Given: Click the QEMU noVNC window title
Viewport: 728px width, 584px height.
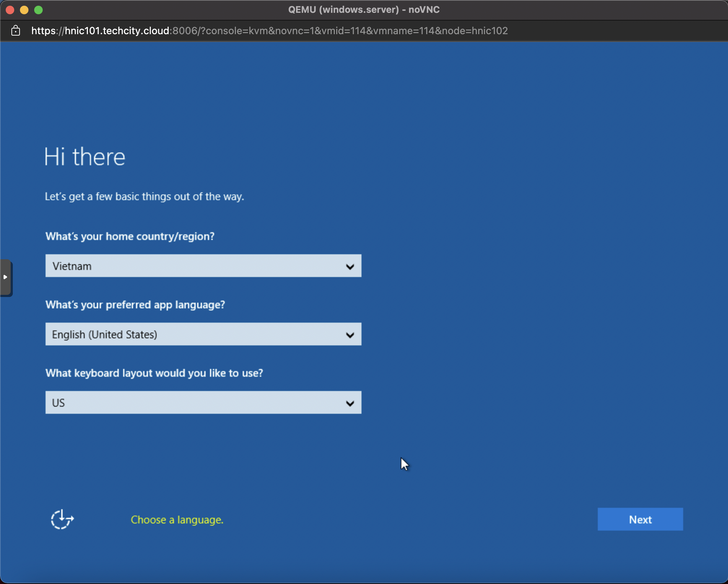Looking at the screenshot, I should click(x=364, y=10).
